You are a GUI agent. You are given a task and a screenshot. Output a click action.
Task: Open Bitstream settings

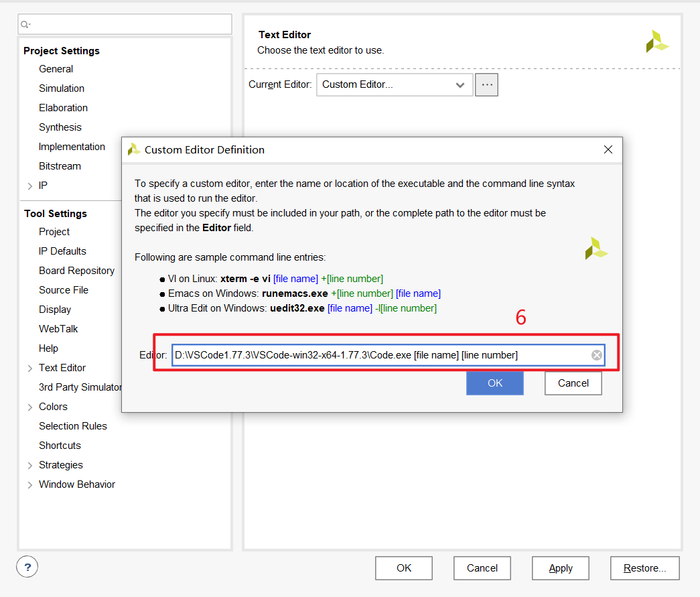click(x=60, y=166)
